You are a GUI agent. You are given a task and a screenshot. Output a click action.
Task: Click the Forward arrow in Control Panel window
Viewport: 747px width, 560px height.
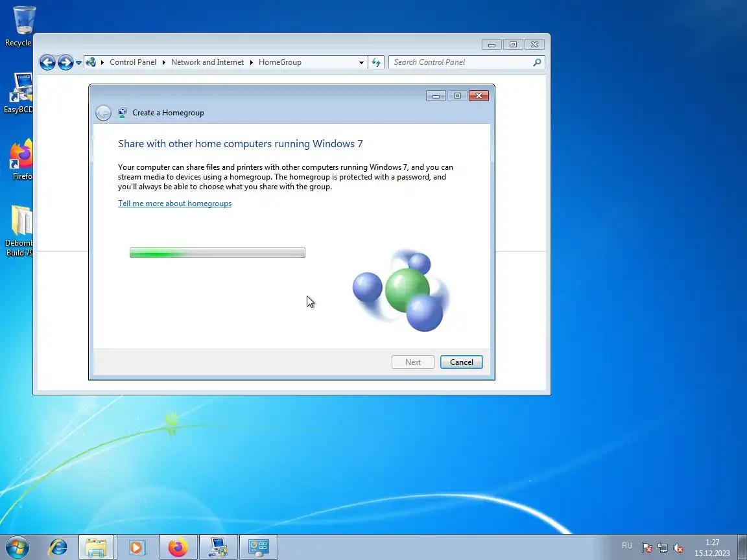point(65,62)
